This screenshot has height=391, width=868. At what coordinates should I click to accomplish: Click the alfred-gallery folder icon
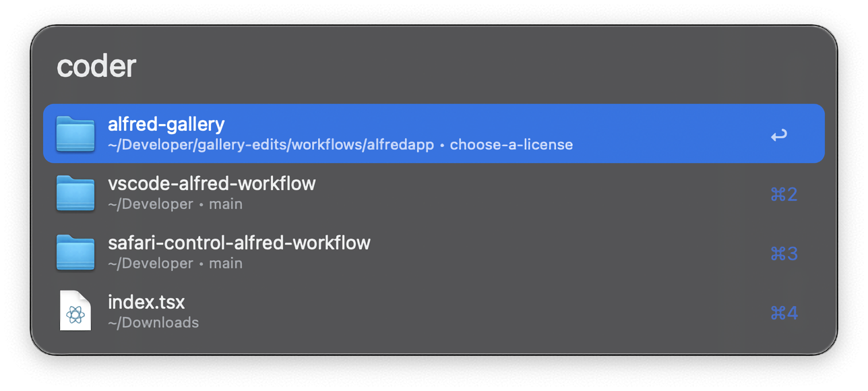[x=75, y=133]
